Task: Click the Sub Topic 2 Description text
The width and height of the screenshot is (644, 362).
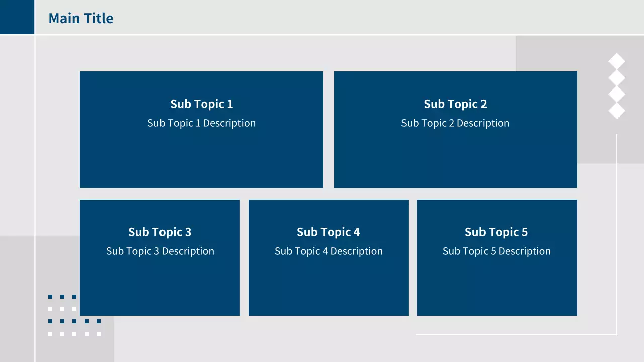Action: (455, 123)
